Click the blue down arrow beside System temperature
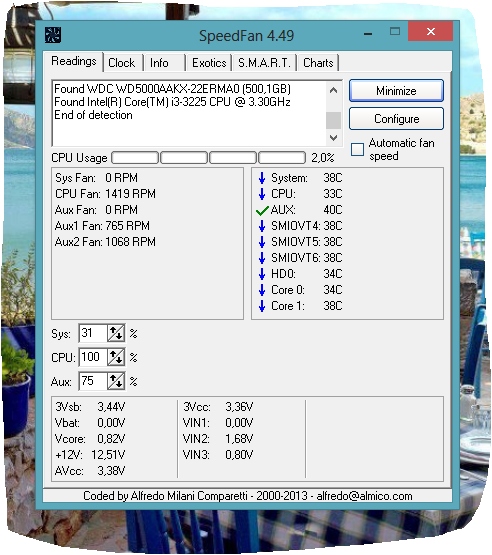The width and height of the screenshot is (492, 555). tap(262, 178)
